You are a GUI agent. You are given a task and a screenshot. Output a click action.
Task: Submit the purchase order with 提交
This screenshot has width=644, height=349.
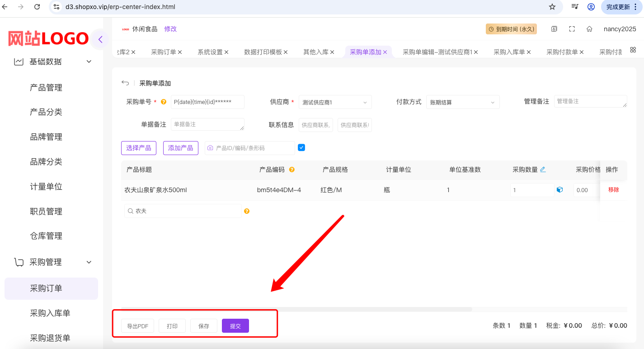tap(235, 326)
